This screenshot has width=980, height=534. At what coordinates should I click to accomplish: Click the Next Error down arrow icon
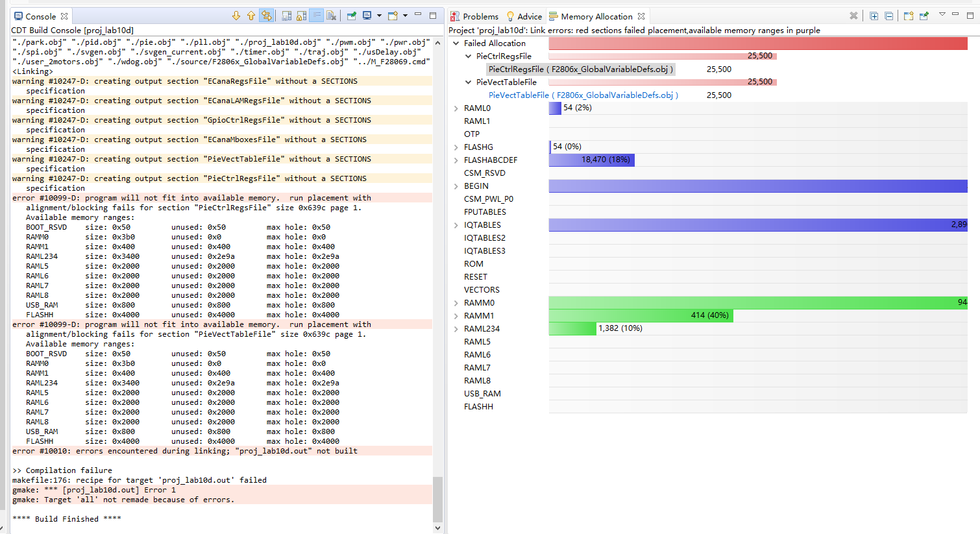coord(236,16)
